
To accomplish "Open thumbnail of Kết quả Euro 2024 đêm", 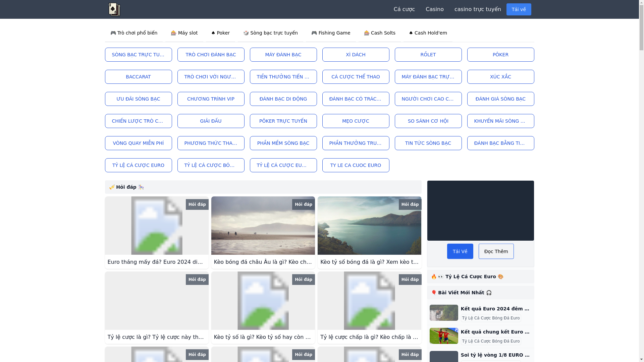I will coord(444,313).
